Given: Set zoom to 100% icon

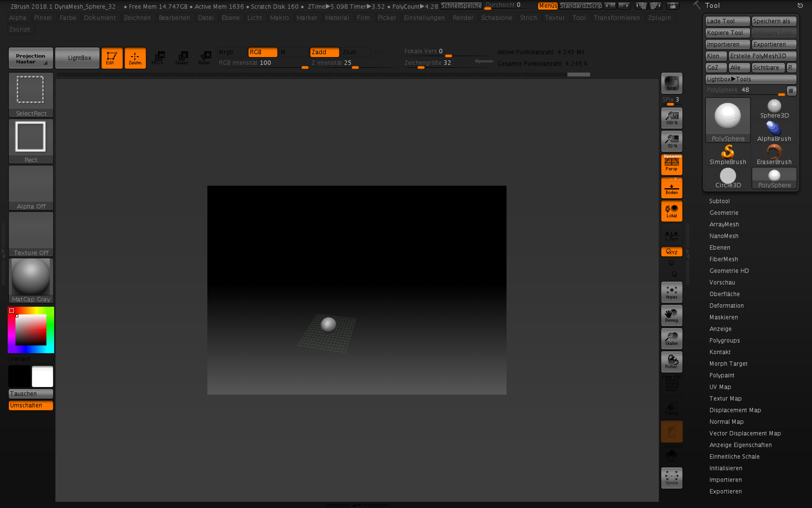Looking at the screenshot, I should 671,118.
